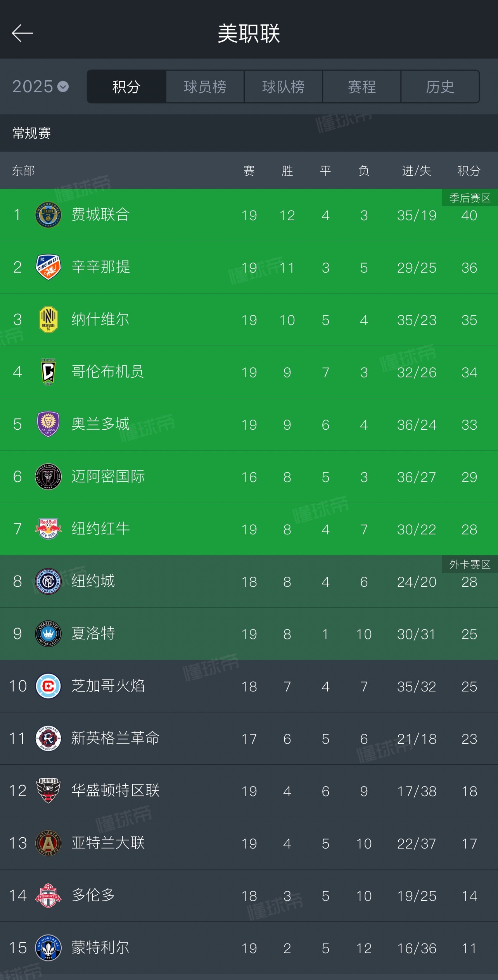Switch to the 球员榜 tab
Image resolution: width=498 pixels, height=980 pixels.
205,86
